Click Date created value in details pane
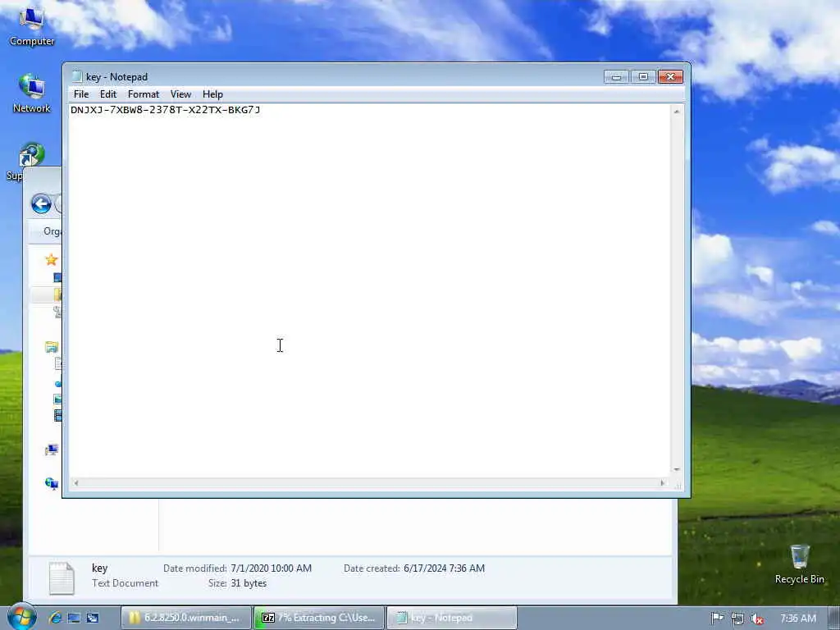The height and width of the screenshot is (630, 840). point(444,568)
